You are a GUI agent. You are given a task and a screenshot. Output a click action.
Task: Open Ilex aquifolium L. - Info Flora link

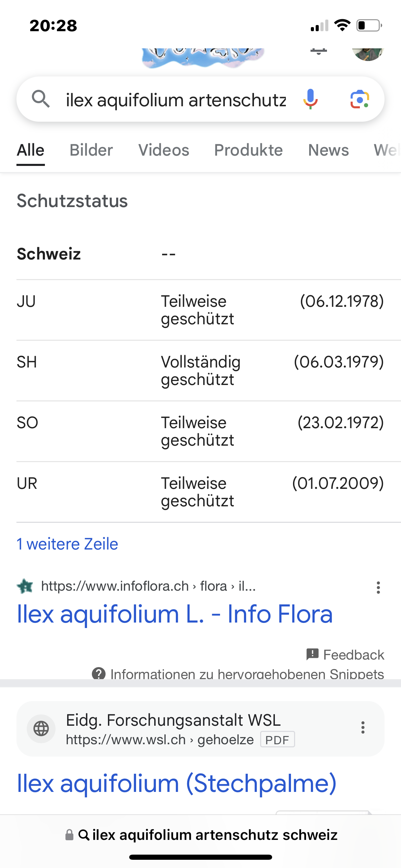coord(175,614)
